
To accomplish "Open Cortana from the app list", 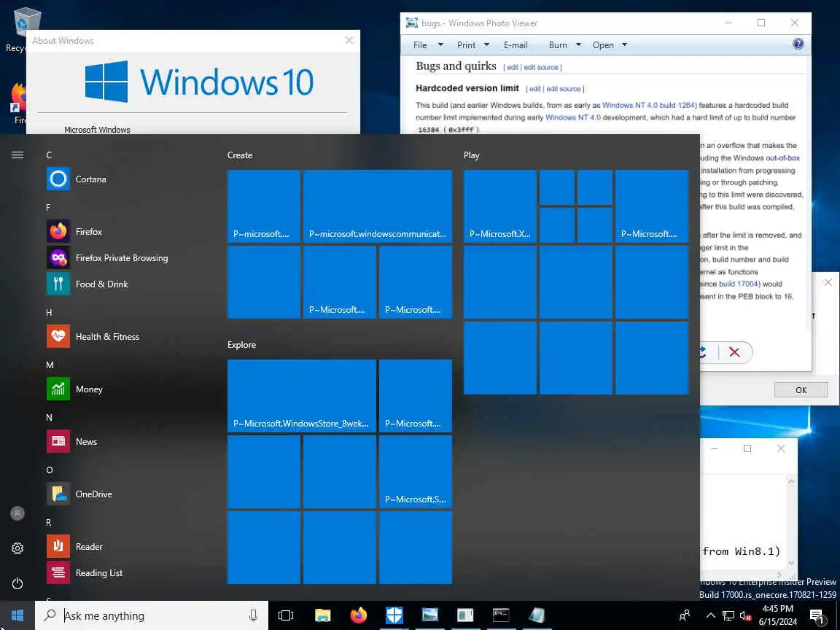I will click(125, 179).
